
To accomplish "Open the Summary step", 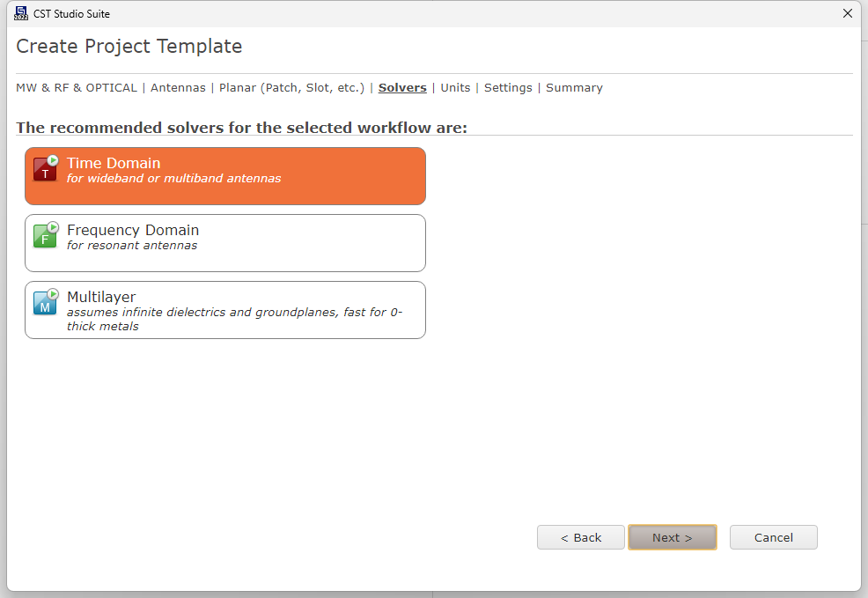I will point(574,87).
